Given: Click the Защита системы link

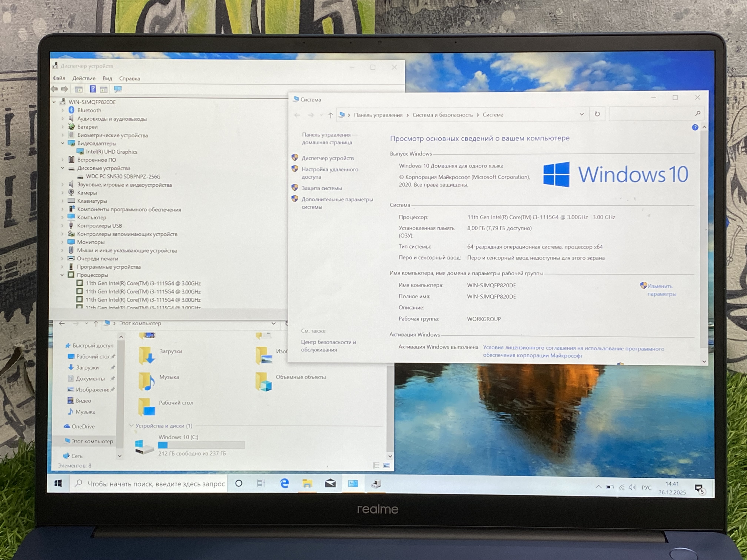Looking at the screenshot, I should click(x=321, y=188).
